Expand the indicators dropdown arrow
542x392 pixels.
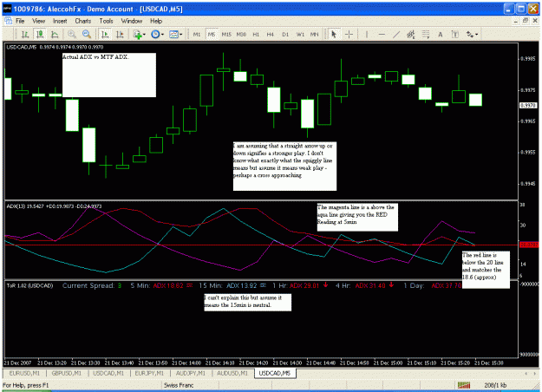(x=144, y=34)
